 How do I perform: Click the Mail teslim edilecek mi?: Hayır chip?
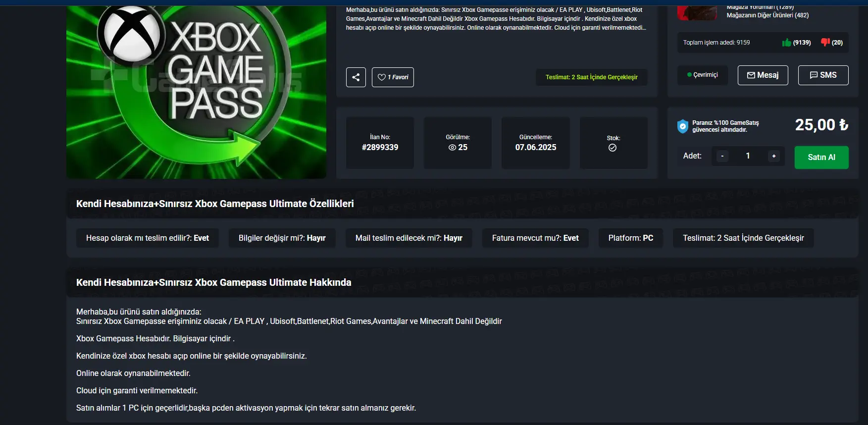[x=408, y=238]
